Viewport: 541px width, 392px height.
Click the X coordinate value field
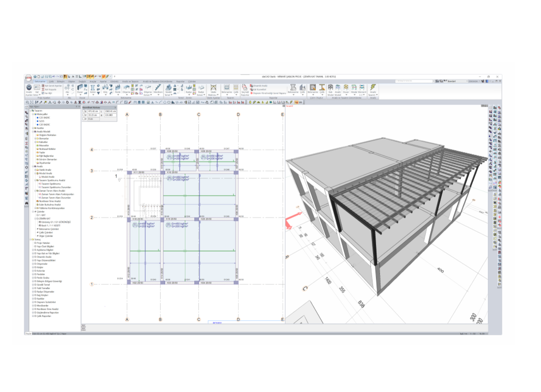tap(93, 111)
